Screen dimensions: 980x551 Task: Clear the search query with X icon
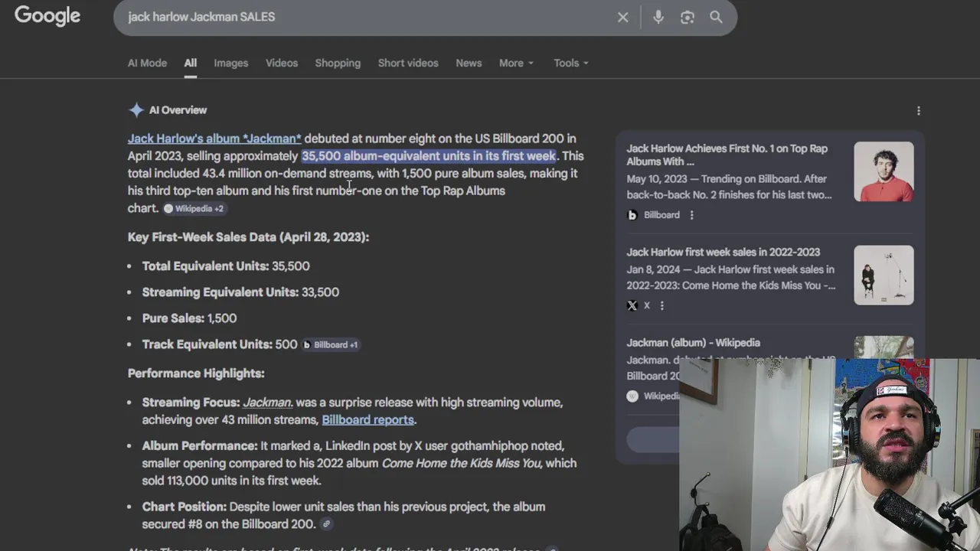(x=622, y=17)
